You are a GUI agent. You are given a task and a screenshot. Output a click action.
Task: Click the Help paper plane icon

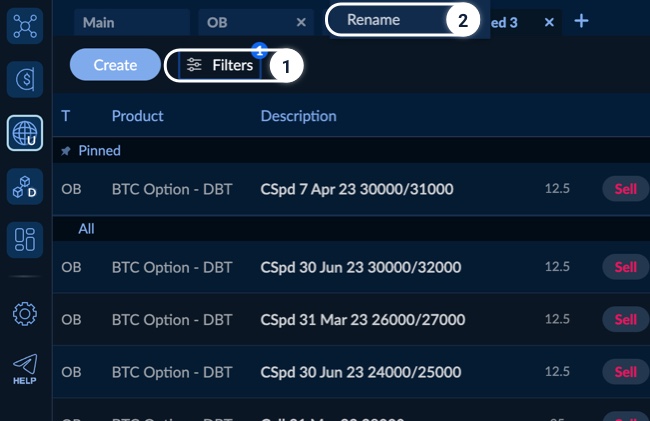(25, 368)
